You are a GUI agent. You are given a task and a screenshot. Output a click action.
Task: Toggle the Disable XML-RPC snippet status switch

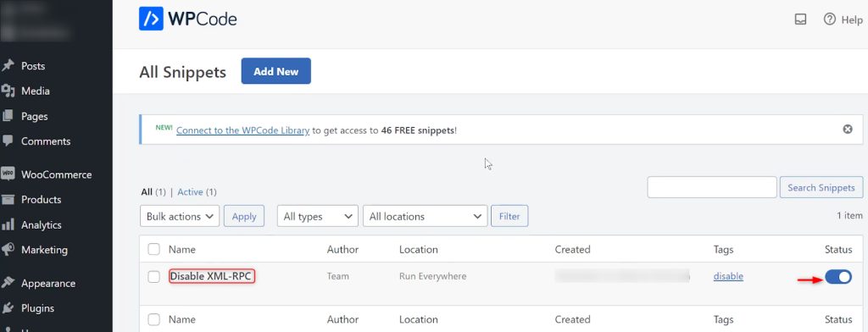838,277
